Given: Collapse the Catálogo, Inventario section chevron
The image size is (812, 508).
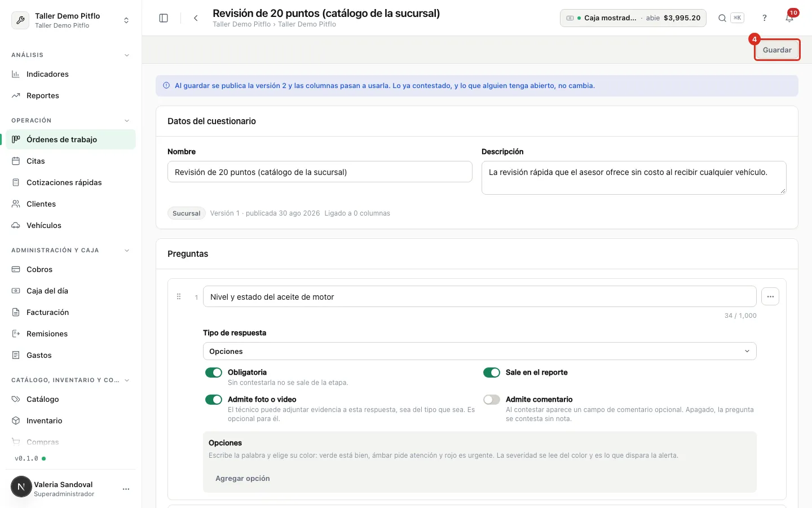Looking at the screenshot, I should point(127,380).
